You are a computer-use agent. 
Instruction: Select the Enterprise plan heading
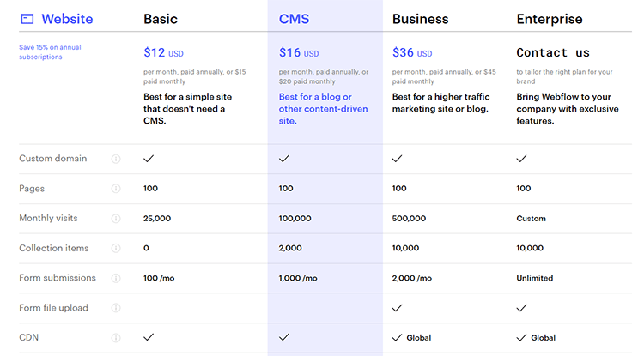tap(550, 19)
